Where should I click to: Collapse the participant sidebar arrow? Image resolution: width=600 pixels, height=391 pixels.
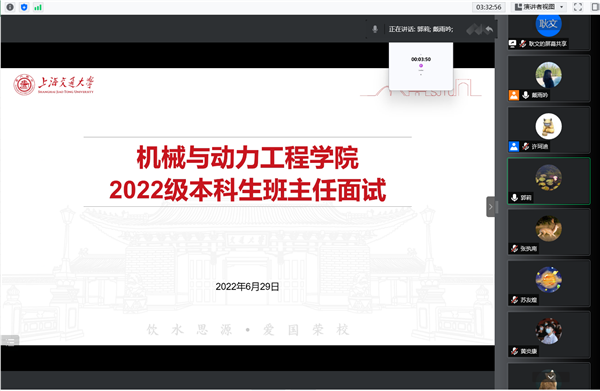click(x=491, y=207)
